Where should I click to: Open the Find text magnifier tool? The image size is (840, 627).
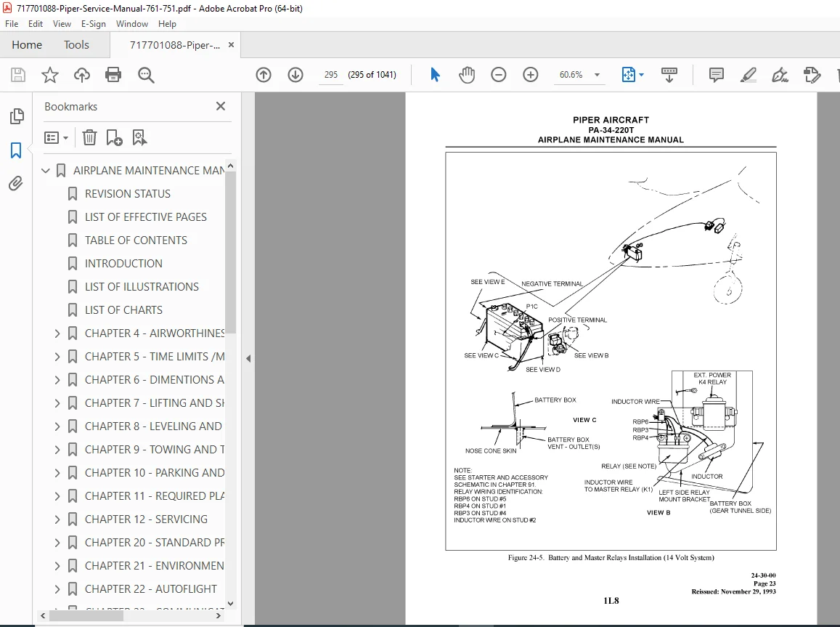click(146, 75)
